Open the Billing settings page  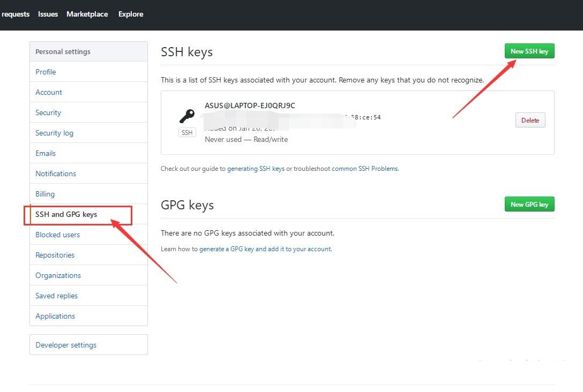(45, 194)
